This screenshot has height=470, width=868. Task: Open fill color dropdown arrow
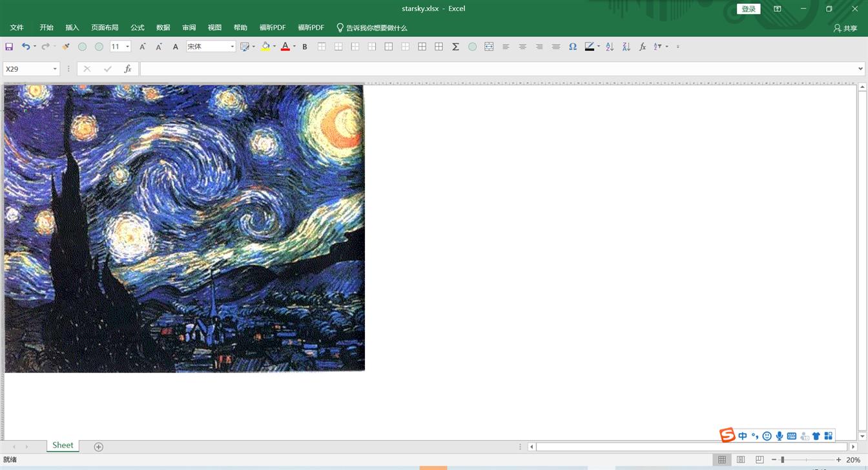point(274,47)
